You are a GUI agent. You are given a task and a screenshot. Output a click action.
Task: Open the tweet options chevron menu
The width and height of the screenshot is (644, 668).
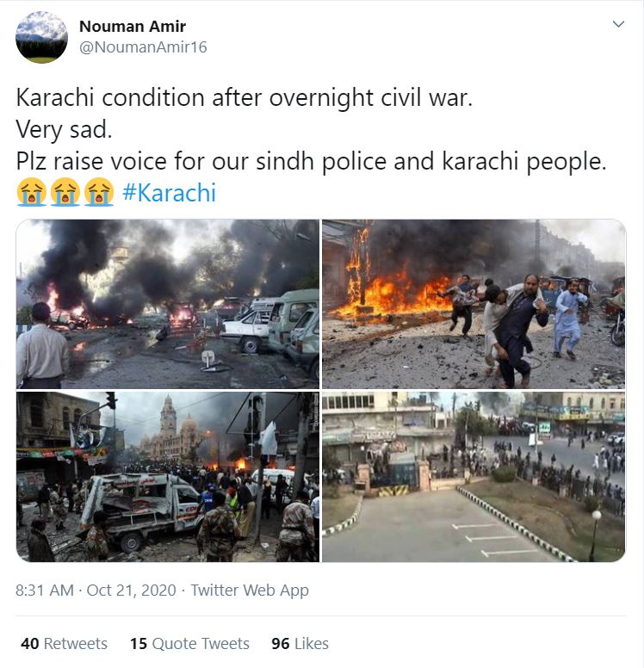pos(618,24)
